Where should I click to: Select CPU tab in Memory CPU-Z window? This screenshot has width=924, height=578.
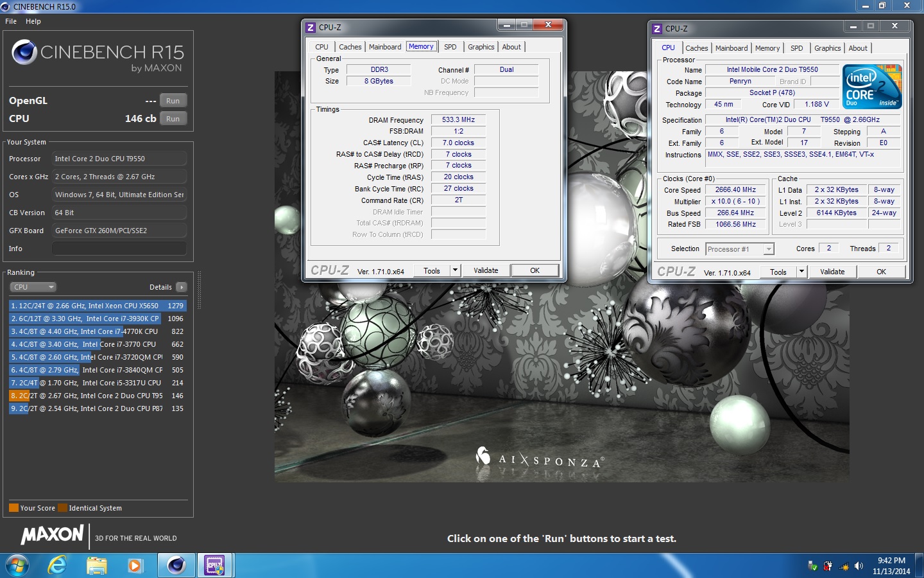(321, 47)
